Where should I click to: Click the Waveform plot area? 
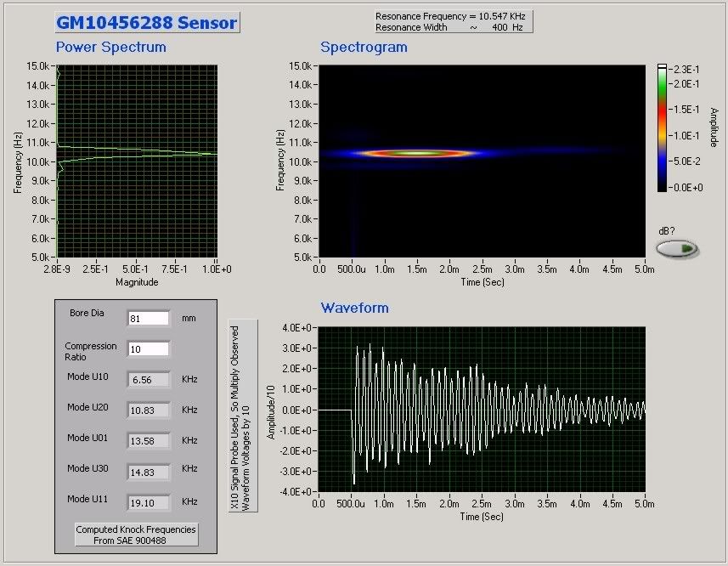pyautogui.click(x=481, y=408)
